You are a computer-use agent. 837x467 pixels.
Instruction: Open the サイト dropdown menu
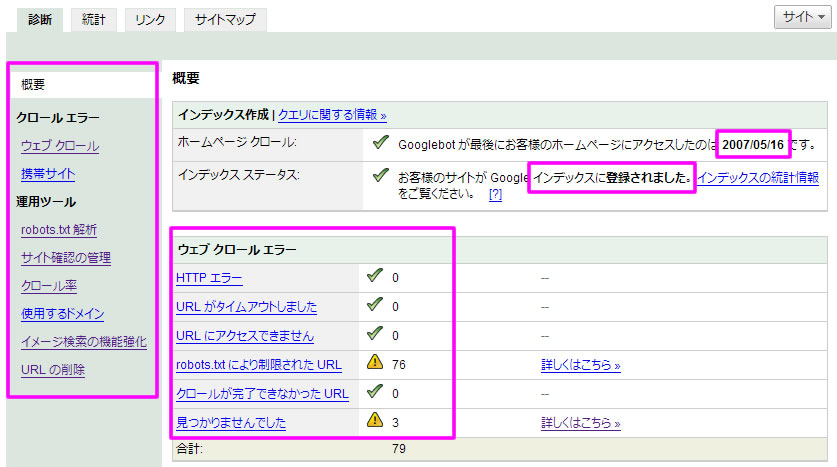click(x=804, y=17)
